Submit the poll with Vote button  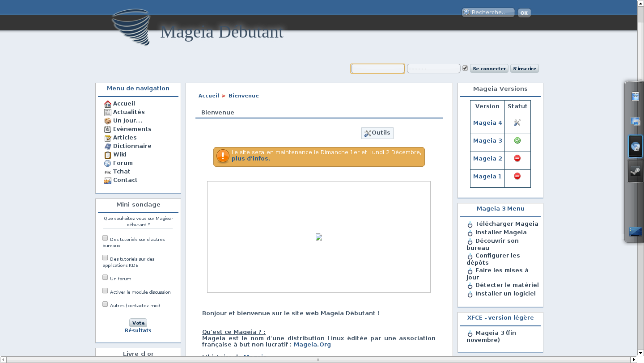pyautogui.click(x=138, y=323)
